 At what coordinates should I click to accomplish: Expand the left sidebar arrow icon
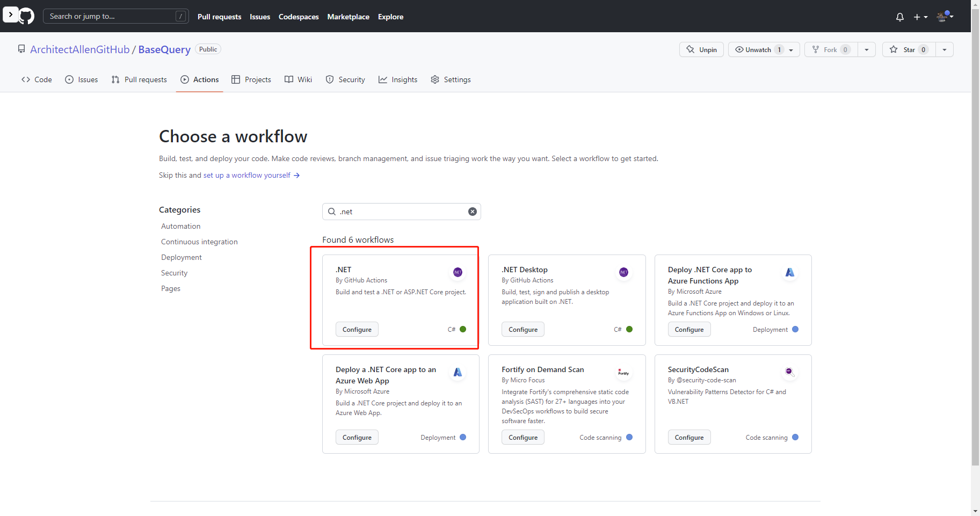[x=11, y=14]
